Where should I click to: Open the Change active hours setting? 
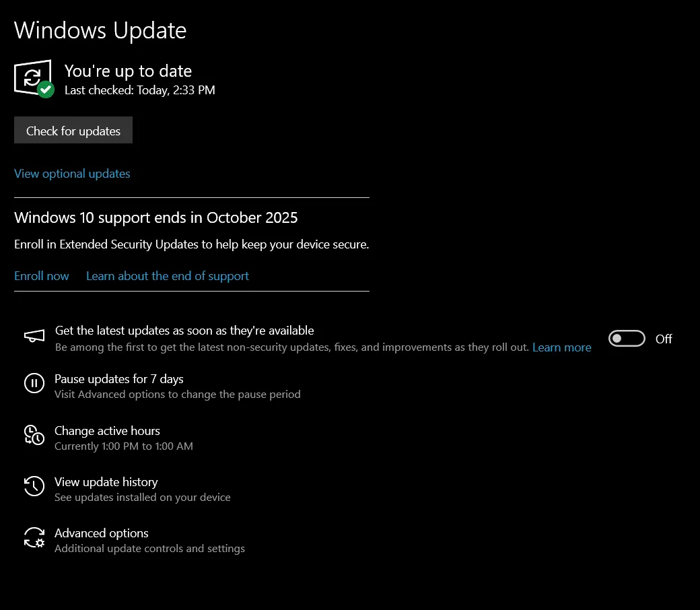[x=107, y=431]
